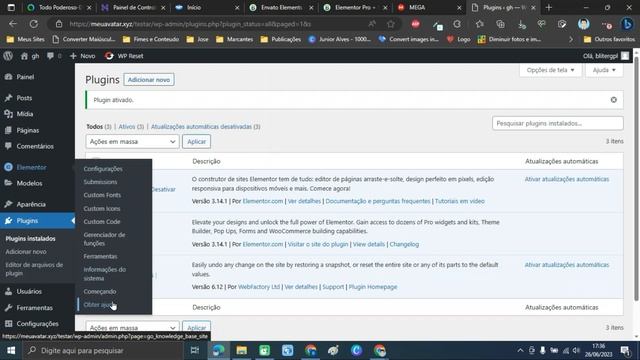Open 'Meus Sites' bookmark folder
Image resolution: width=640 pixels, height=360 pixels.
click(26, 39)
